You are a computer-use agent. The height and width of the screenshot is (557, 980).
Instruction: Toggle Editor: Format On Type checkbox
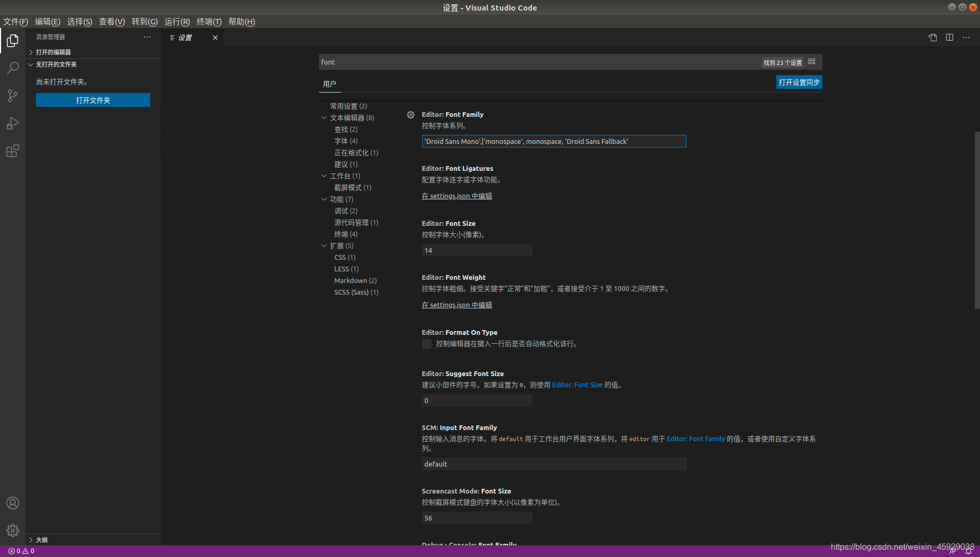pyautogui.click(x=427, y=344)
